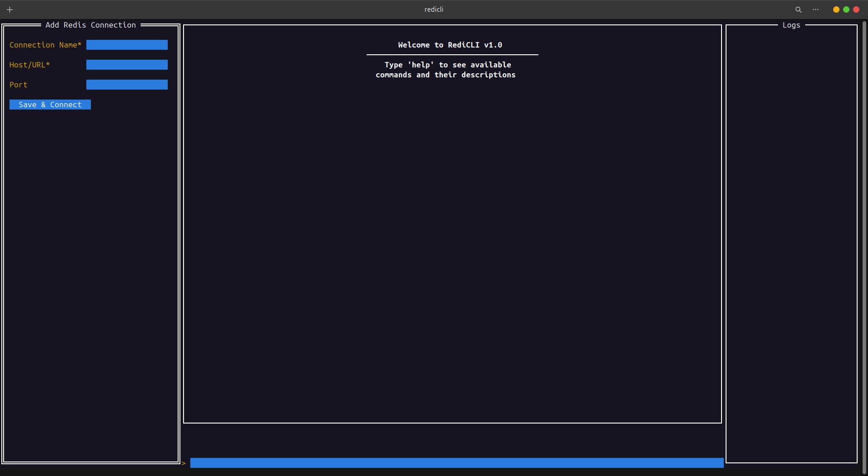Click the new tab plus icon
868x476 pixels.
coord(9,10)
